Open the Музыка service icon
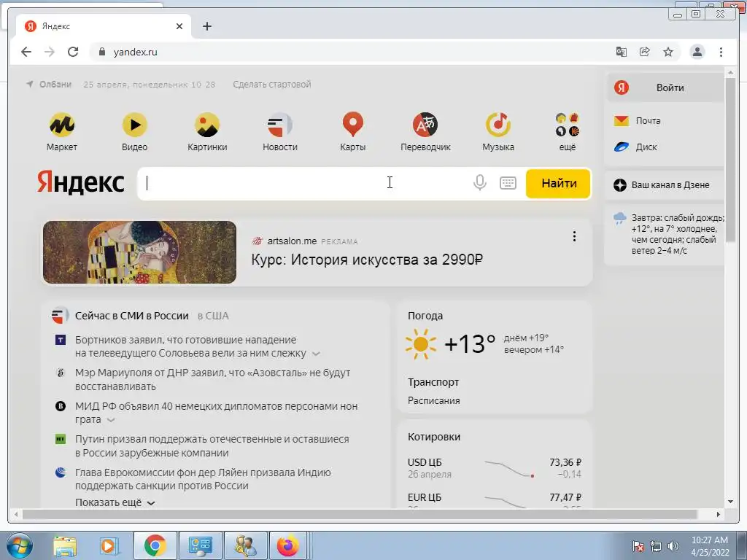 pos(498,125)
